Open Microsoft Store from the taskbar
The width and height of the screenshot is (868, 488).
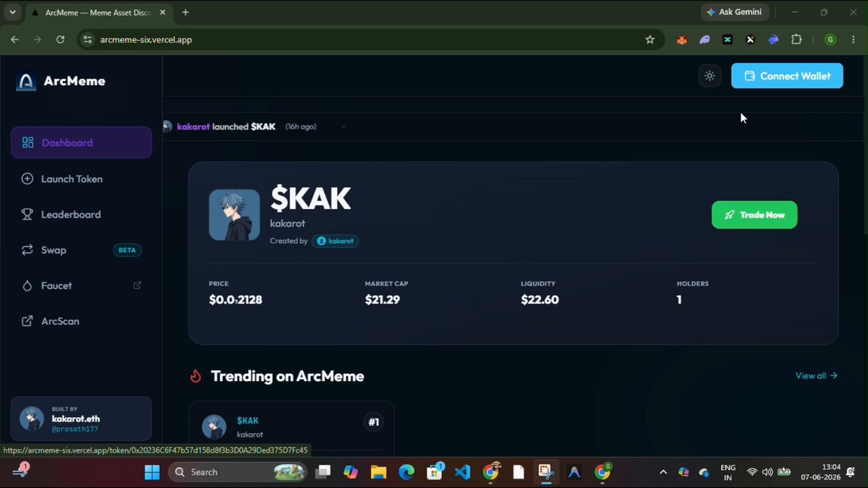[x=435, y=472]
